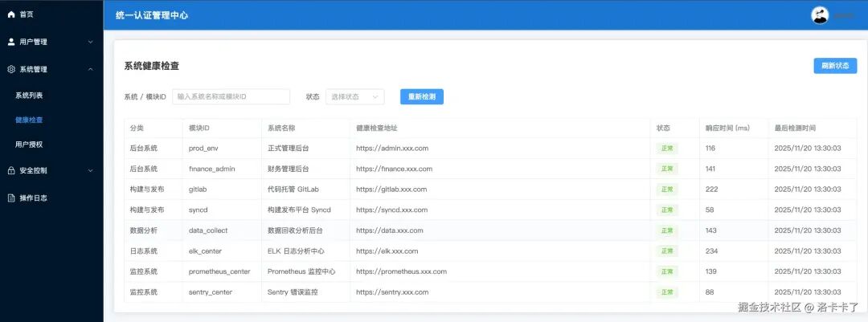Click response time 234 in elk_center row
The width and height of the screenshot is (868, 322).
click(712, 251)
